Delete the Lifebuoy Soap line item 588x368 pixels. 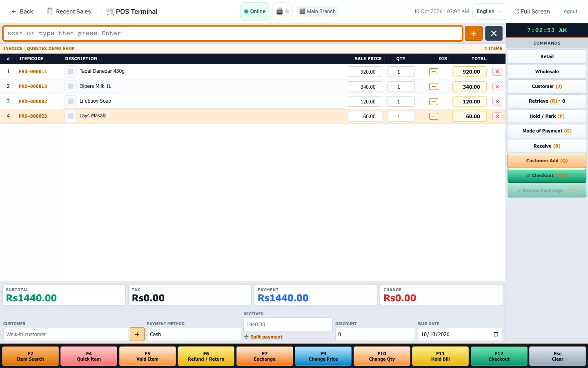click(497, 101)
